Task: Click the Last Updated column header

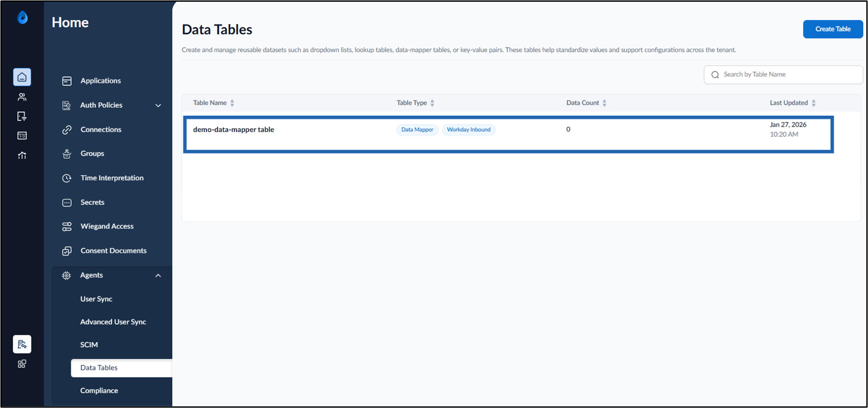Action: pyautogui.click(x=788, y=103)
